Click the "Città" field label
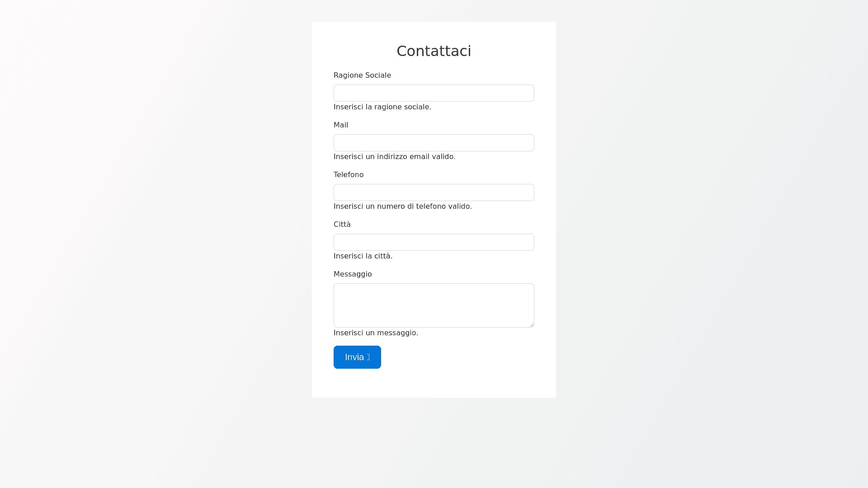The height and width of the screenshot is (488, 868). [342, 225]
